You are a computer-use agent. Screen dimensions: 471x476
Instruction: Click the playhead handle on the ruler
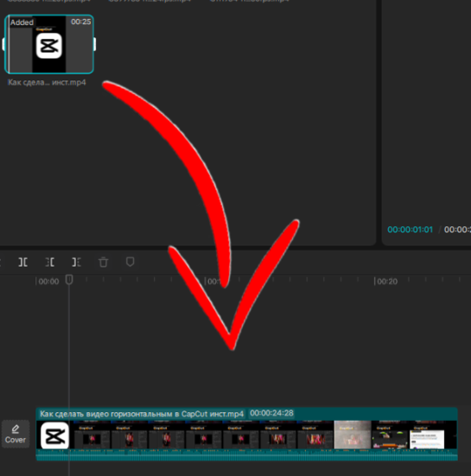coord(69,280)
